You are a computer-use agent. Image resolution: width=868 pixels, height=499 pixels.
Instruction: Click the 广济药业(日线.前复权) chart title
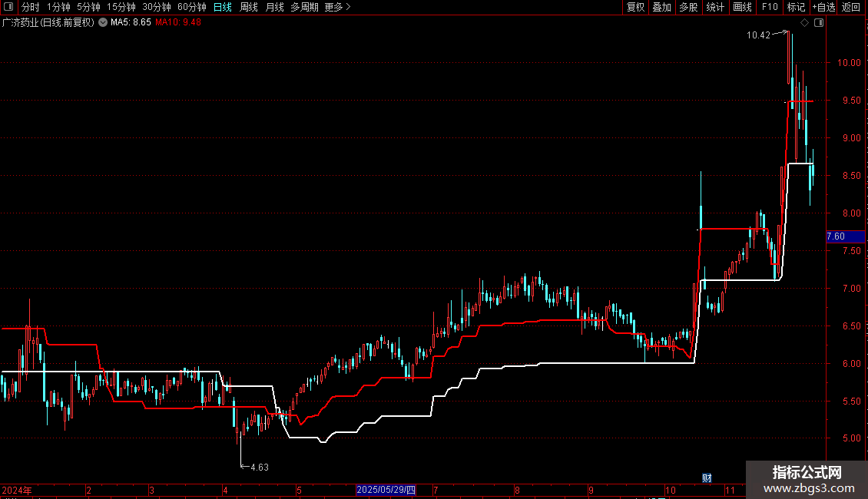coord(48,23)
